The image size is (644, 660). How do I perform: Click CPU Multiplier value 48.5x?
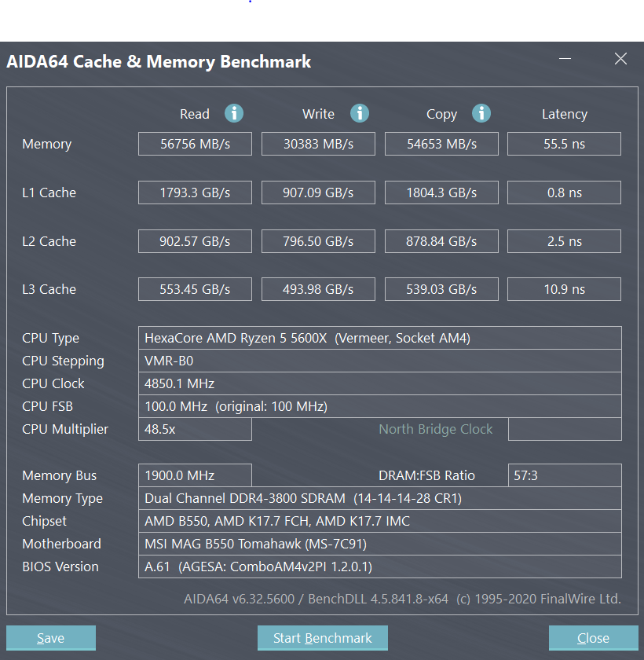pyautogui.click(x=196, y=429)
